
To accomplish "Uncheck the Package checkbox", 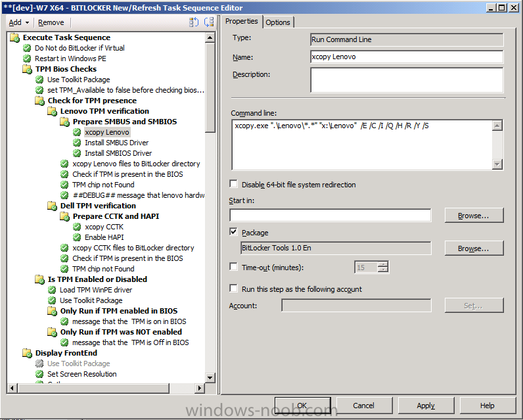I will [x=233, y=232].
